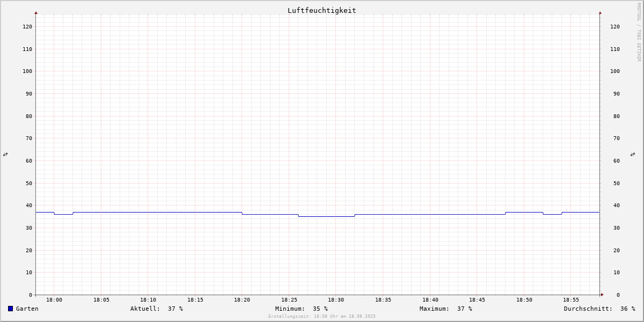Click the 18:35 time axis label
The width and height of the screenshot is (644, 322).
[383, 300]
